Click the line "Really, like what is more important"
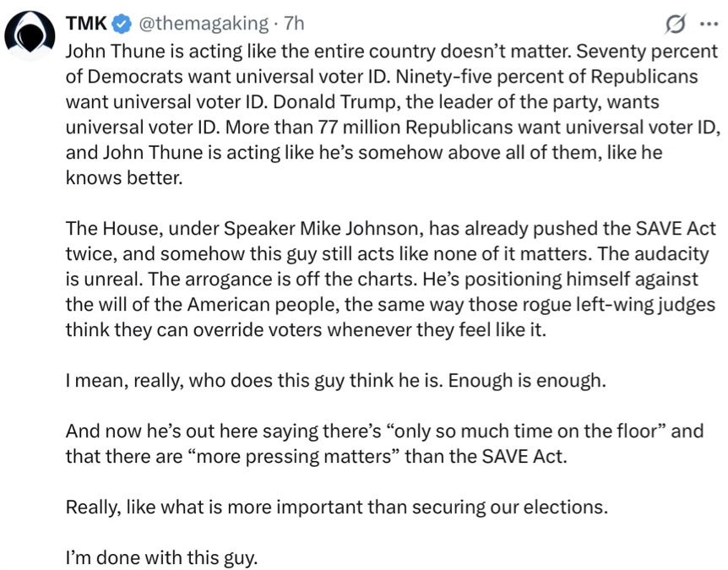 pos(336,508)
